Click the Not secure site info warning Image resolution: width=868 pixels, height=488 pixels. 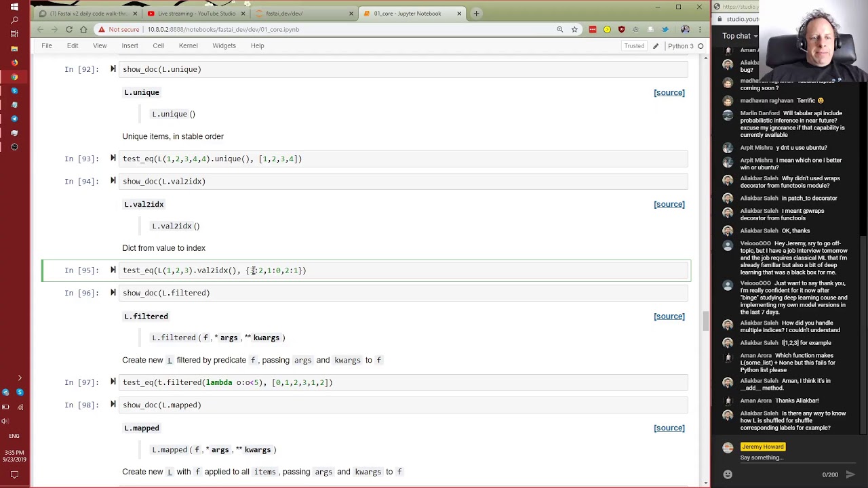click(119, 30)
